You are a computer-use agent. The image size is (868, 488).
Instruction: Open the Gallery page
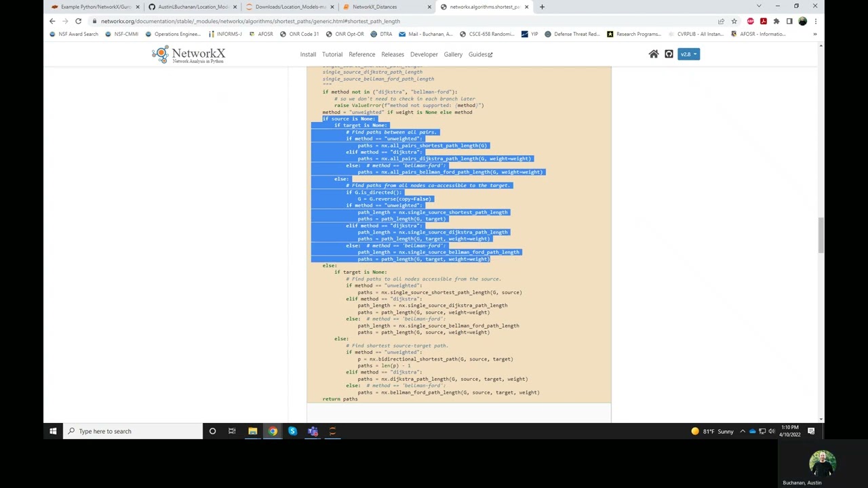coord(453,54)
